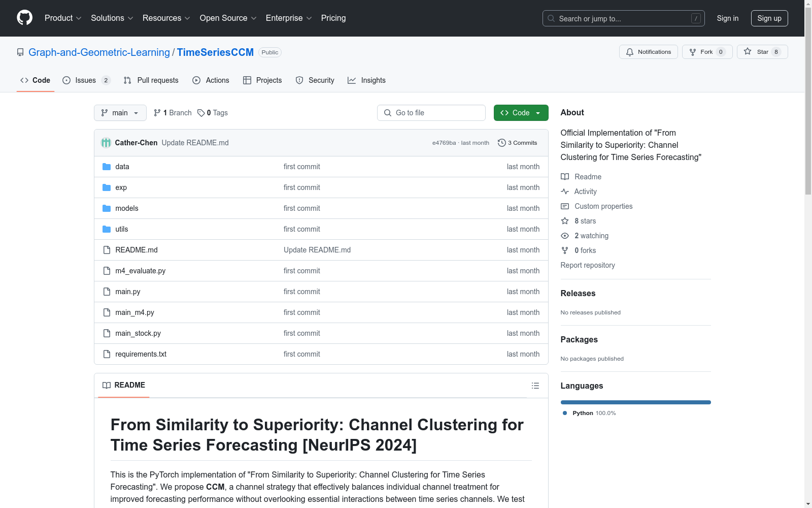Open the Resources dropdown
This screenshot has width=812, height=508.
coord(166,18)
